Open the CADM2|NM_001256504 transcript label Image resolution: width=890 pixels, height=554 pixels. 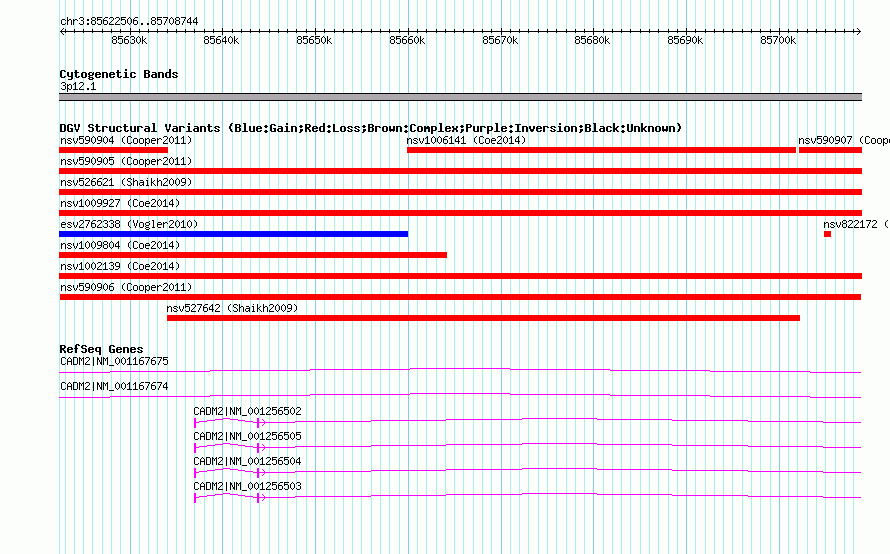pos(247,461)
